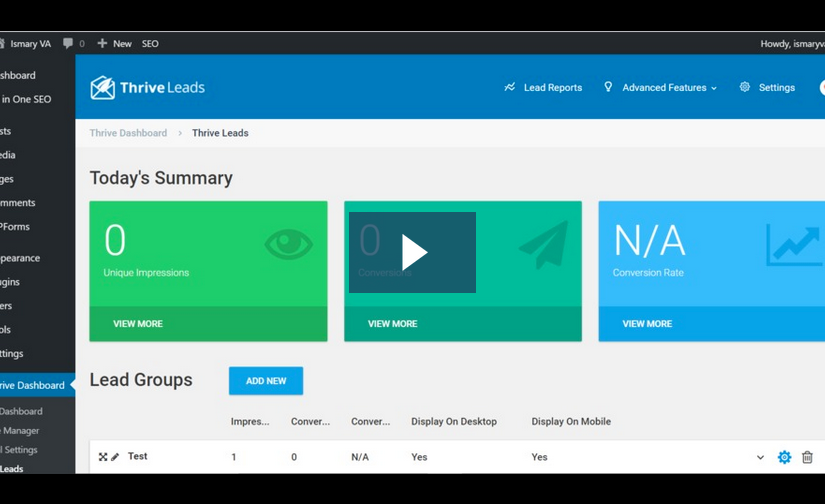Click the Thrive Leads logo icon
The width and height of the screenshot is (825, 504).
click(102, 87)
